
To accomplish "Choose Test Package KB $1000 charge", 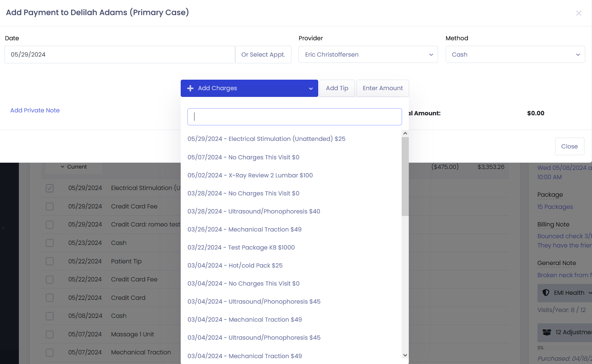I will (x=241, y=247).
